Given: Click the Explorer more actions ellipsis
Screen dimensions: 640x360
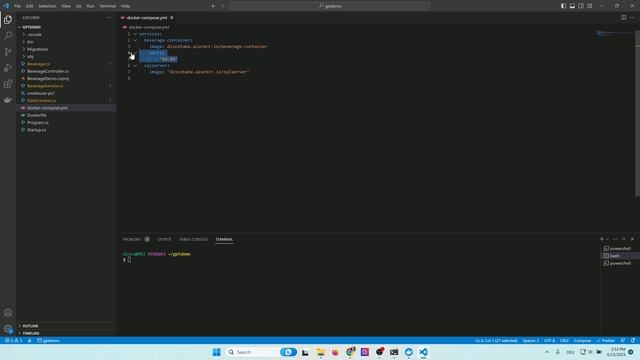Looking at the screenshot, I should coord(109,18).
